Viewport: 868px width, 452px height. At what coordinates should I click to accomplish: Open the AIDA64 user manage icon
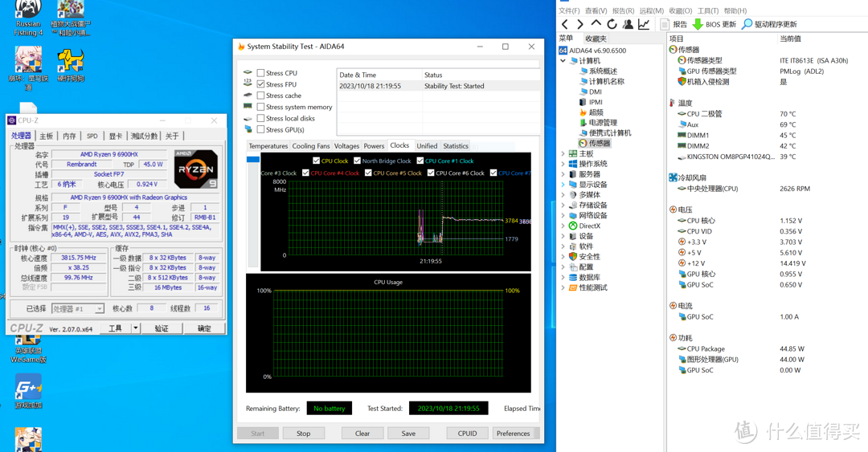pyautogui.click(x=628, y=24)
